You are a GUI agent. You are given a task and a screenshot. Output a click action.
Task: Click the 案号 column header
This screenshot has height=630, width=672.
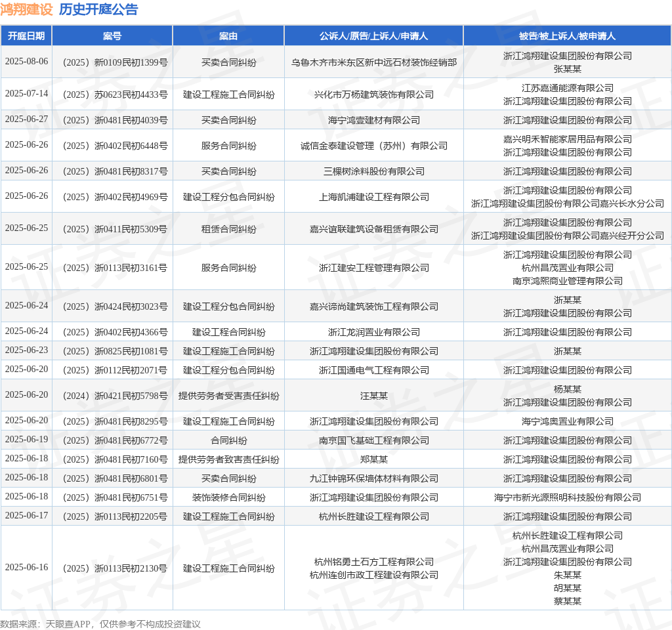[x=112, y=36]
